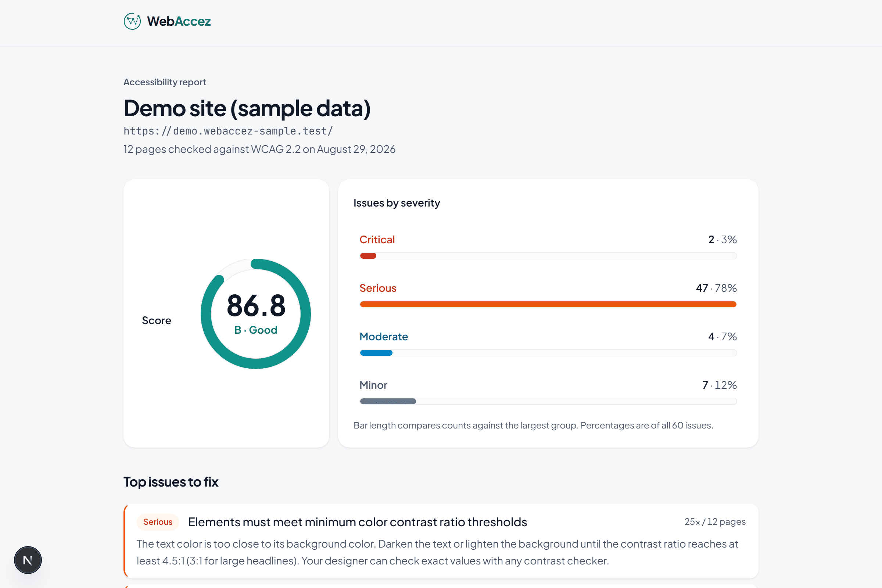Click the '25× / 12 pages' count

pos(715,521)
